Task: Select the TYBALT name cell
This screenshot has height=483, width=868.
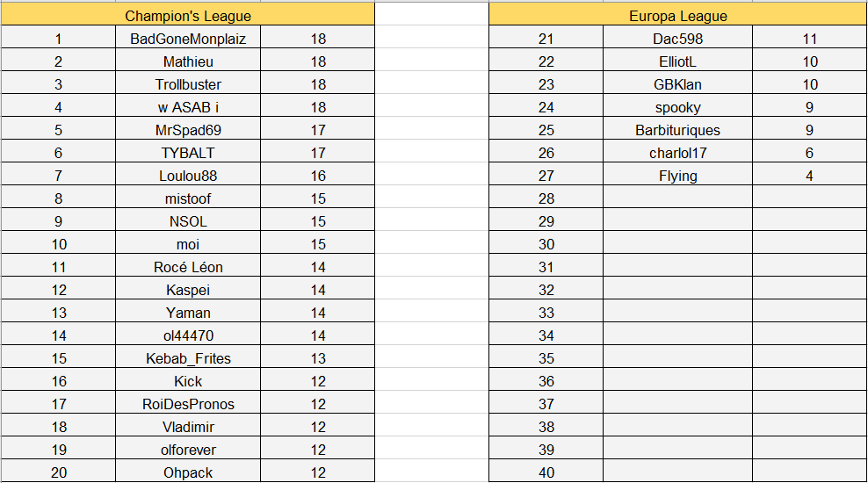Action: 188,153
